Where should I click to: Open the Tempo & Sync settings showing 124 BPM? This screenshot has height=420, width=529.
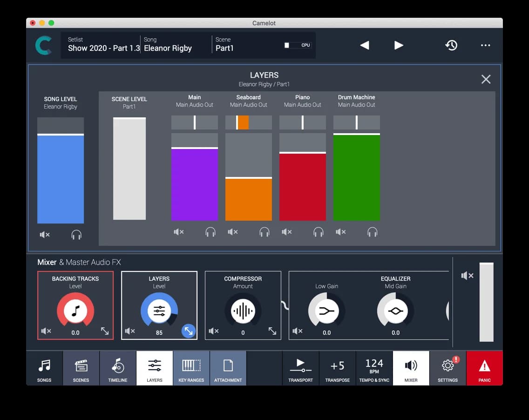click(374, 368)
